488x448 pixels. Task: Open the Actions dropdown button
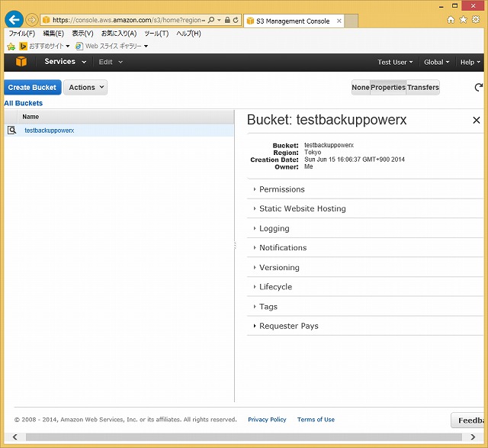[85, 87]
